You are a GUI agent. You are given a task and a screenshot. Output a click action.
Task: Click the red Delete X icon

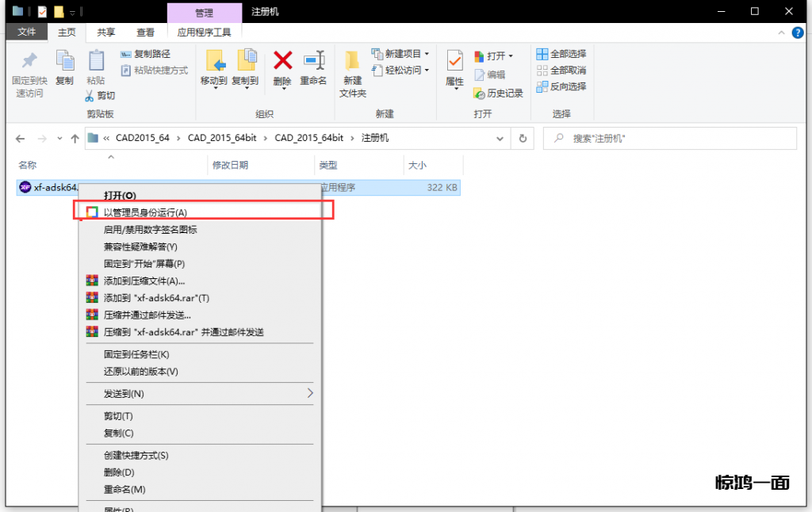point(282,62)
